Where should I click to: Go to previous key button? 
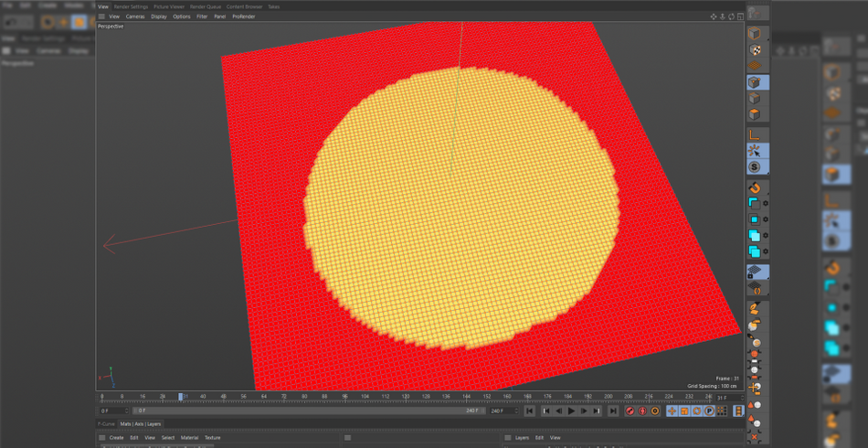coord(545,411)
